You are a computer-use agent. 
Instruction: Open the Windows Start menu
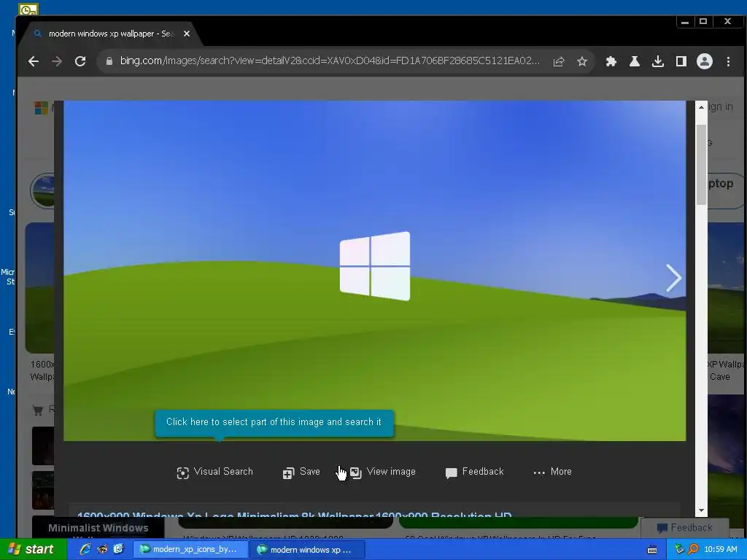click(x=31, y=549)
